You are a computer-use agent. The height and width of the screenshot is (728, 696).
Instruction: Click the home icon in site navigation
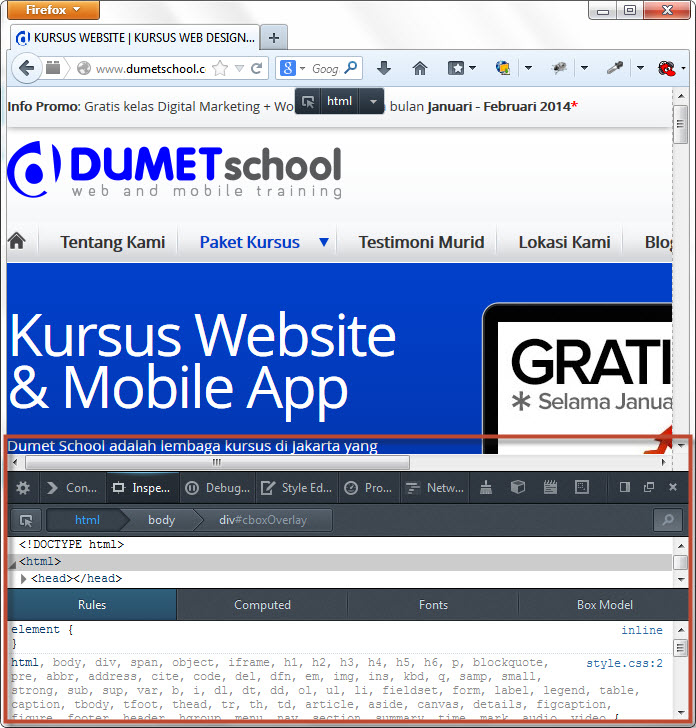tap(17, 241)
